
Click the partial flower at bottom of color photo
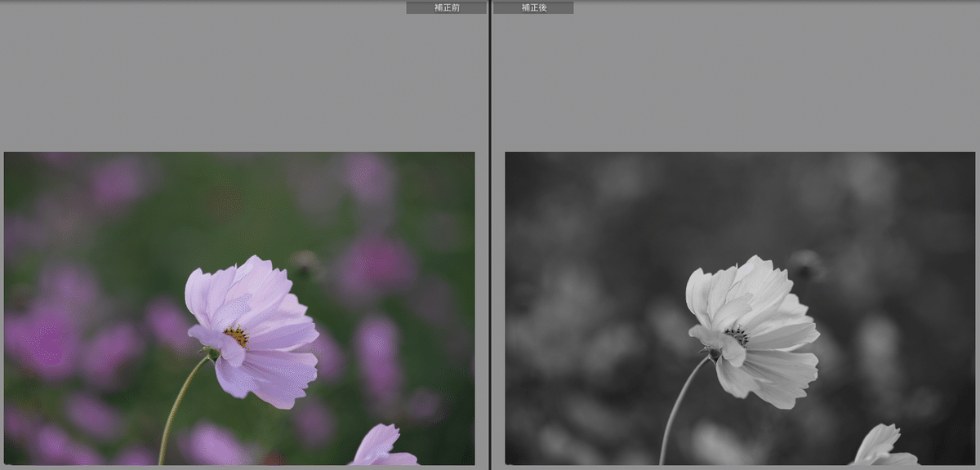380,446
